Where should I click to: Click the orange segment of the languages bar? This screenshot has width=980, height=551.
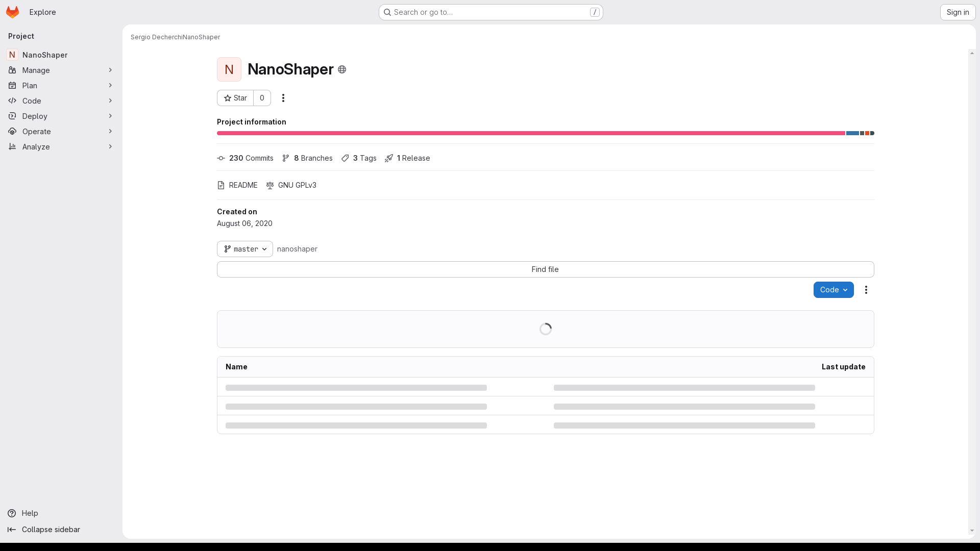[867, 133]
